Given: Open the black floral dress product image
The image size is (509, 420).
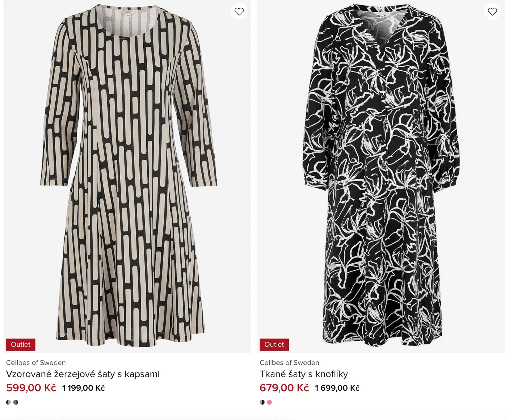Looking at the screenshot, I should pos(381,169).
